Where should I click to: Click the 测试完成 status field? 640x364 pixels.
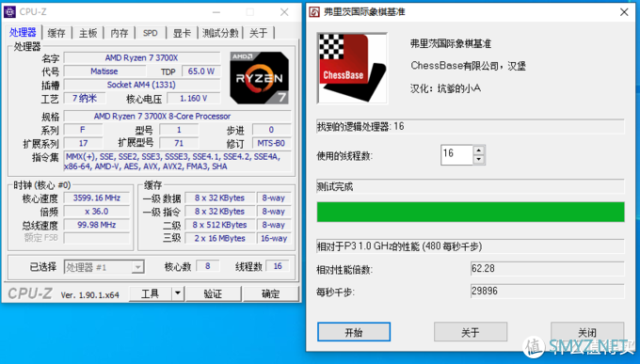[x=471, y=186]
